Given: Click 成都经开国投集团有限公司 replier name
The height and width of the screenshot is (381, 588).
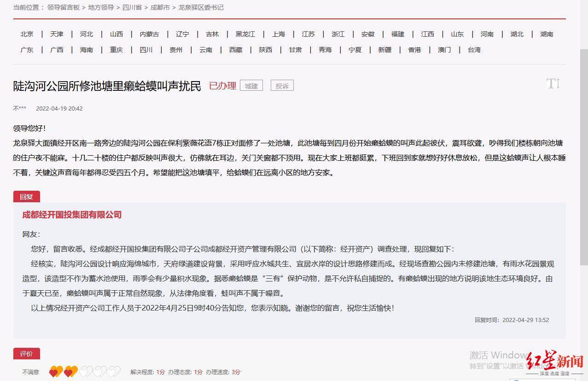Looking at the screenshot, I should pos(72,215).
